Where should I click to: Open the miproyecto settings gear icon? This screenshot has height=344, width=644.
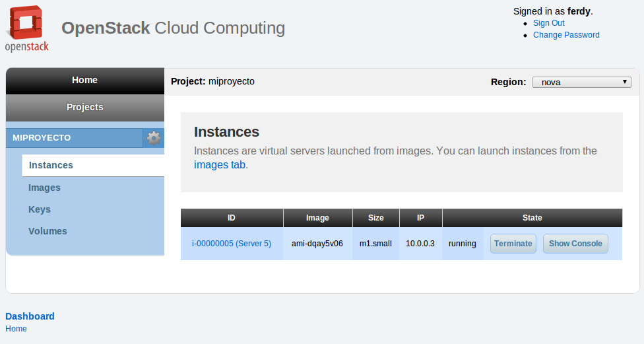pyautogui.click(x=154, y=138)
